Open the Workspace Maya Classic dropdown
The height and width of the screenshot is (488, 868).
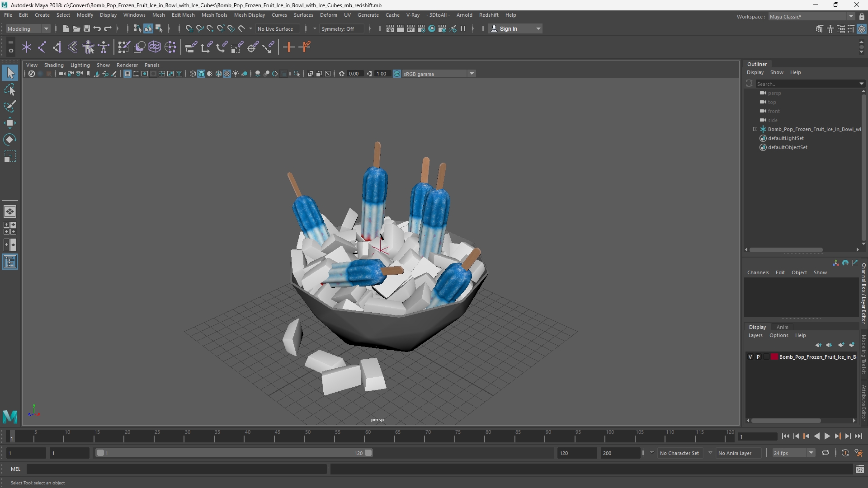(x=811, y=16)
